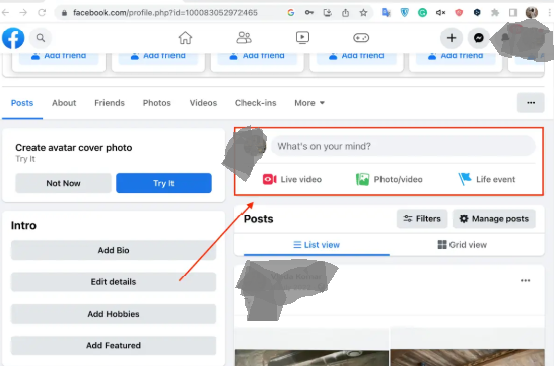Viewport: 554px width, 366px height.
Task: Click the Try It button
Action: [164, 183]
